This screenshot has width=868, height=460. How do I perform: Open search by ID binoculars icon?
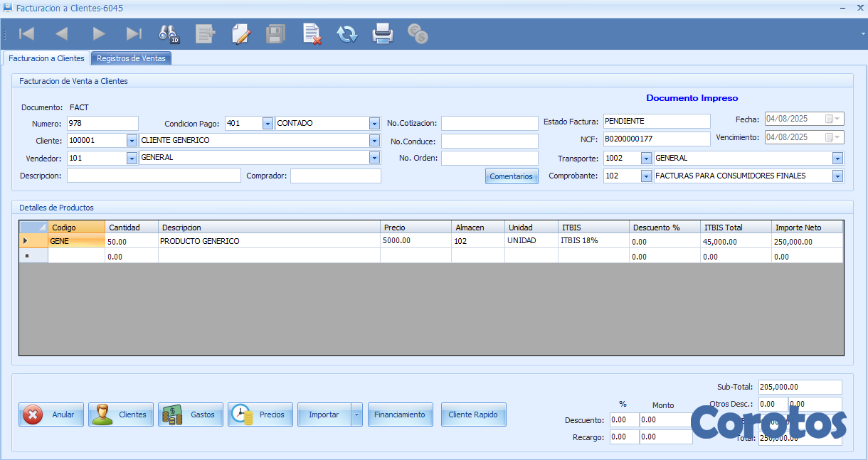(x=169, y=34)
